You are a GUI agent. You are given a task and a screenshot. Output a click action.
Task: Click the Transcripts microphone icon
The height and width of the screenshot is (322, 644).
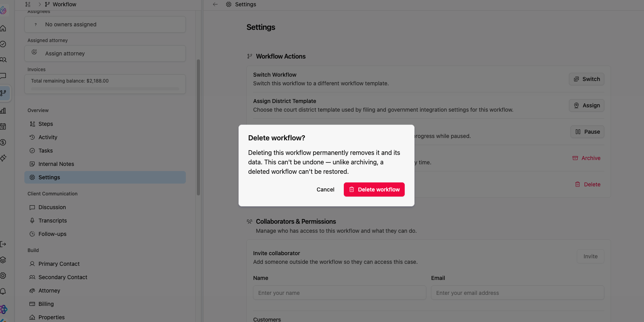32,221
